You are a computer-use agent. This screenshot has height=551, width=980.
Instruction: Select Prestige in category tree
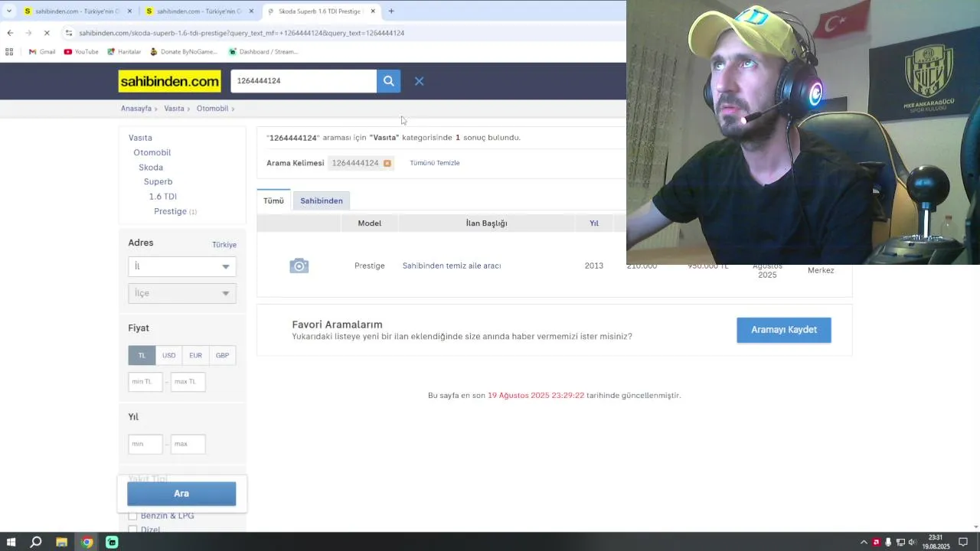[x=170, y=211]
